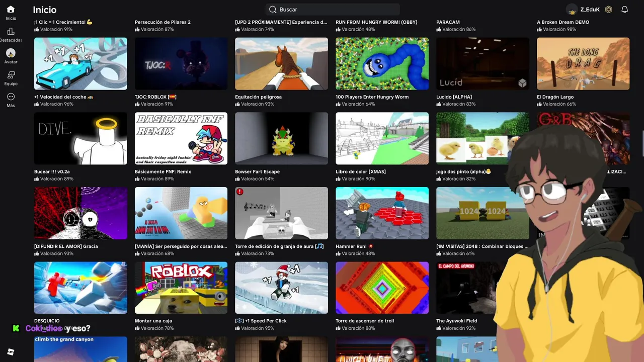Open [DIFUNDIR EL AMOR] Gracia thumbnail

(x=80, y=213)
